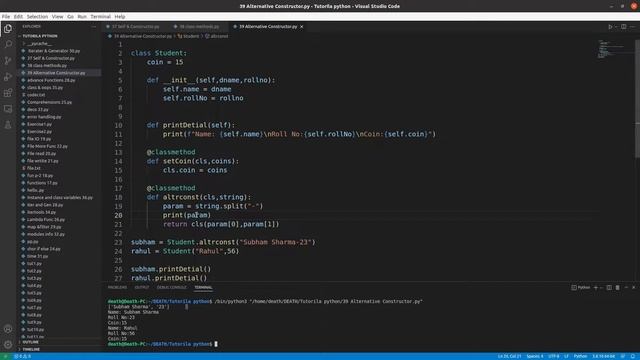Open Explorer views and more actions ellipsis
This screenshot has height=360, width=640.
[x=93, y=27]
